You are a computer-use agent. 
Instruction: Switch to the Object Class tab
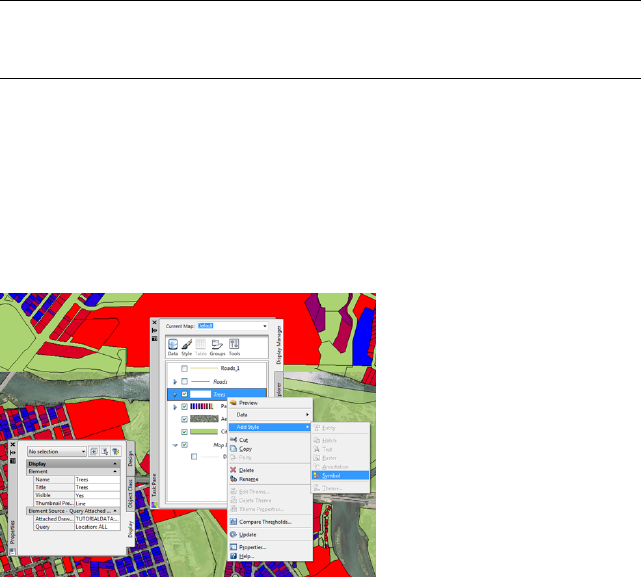coord(130,494)
